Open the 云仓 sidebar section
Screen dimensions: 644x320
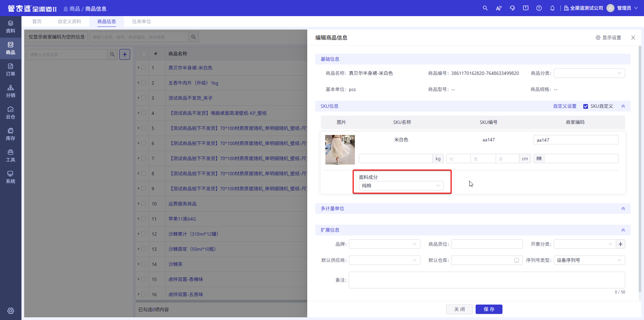point(10,113)
